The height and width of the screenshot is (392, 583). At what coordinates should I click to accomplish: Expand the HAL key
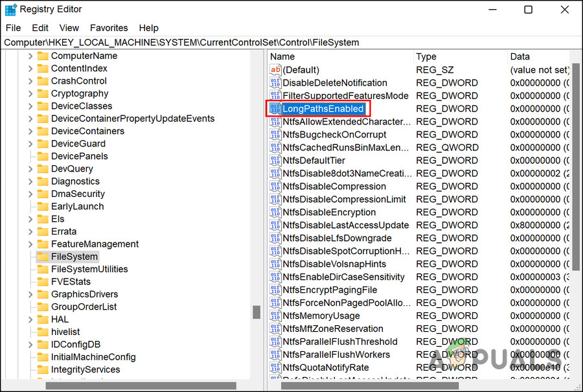pos(30,319)
